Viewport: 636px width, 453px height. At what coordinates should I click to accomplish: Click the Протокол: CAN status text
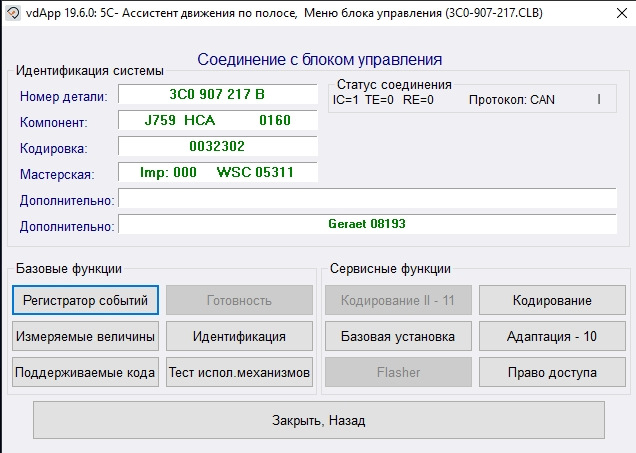pyautogui.click(x=511, y=100)
